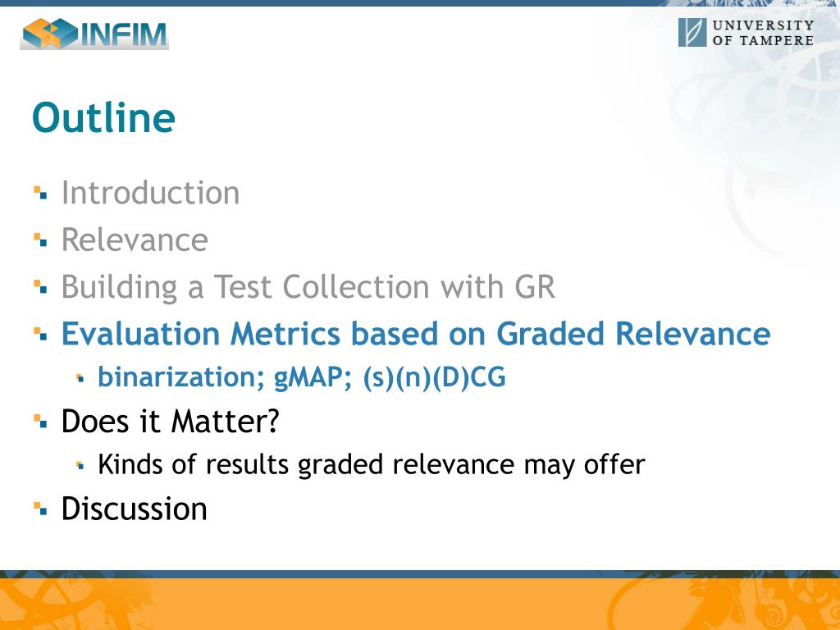Viewport: 840px width, 630px height.
Task: Click bullet icon beside Relevance
Action: point(40,240)
